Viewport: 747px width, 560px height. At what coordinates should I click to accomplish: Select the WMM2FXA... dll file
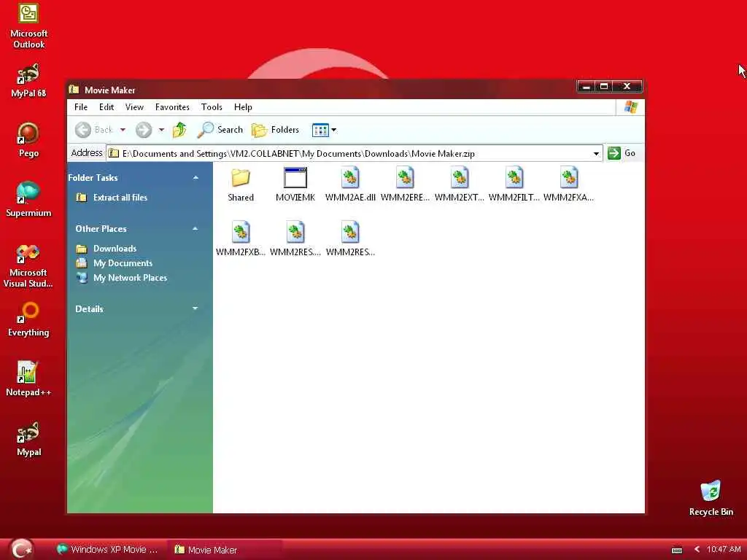pos(569,185)
